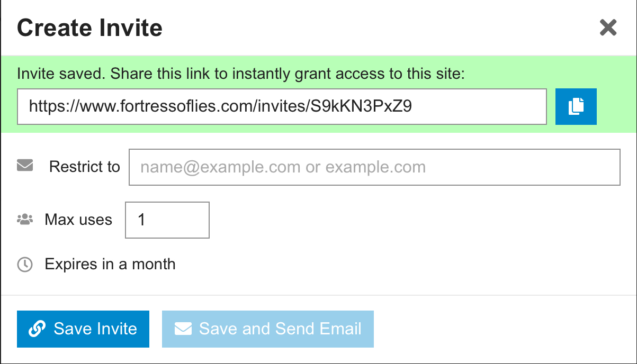Select the fortressoflies invite URL field
Viewport: 637px width, 364px height.
[x=282, y=107]
